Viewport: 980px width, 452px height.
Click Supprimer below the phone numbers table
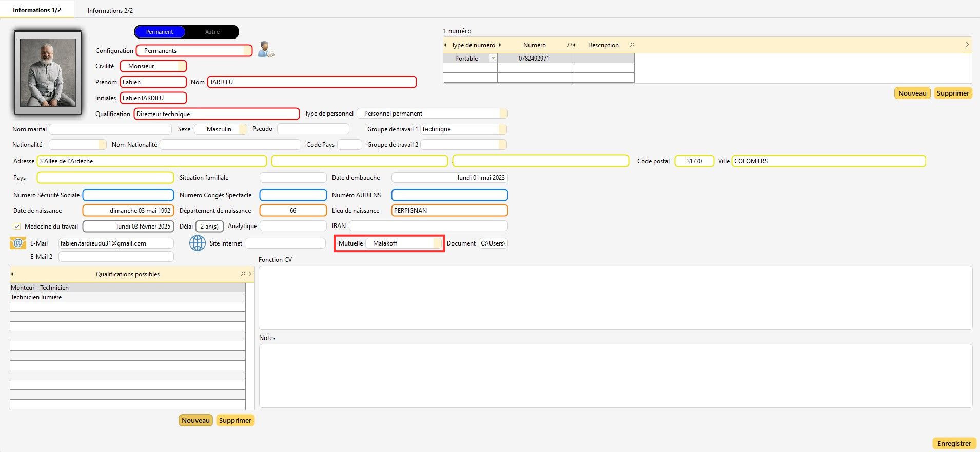tap(952, 93)
